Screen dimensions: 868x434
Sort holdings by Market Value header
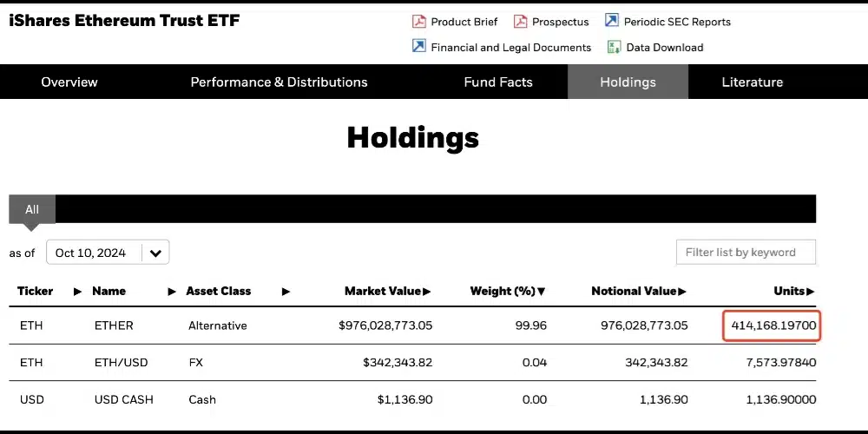click(x=387, y=292)
